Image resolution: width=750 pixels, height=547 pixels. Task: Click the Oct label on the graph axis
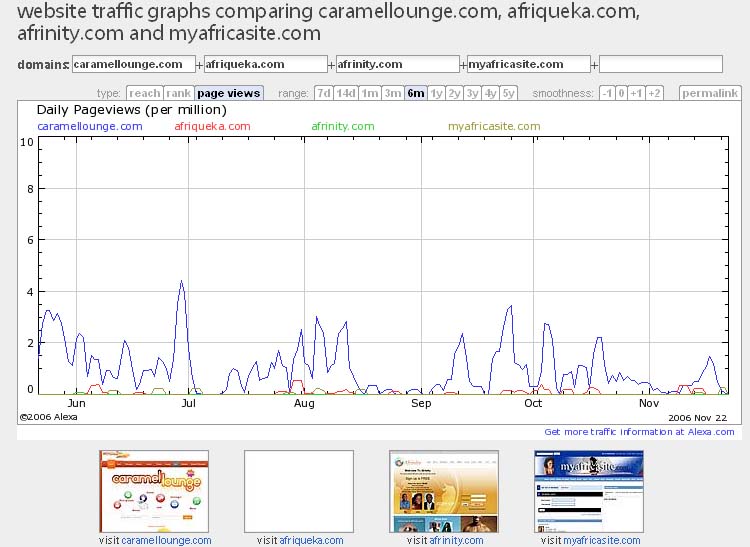(x=533, y=403)
